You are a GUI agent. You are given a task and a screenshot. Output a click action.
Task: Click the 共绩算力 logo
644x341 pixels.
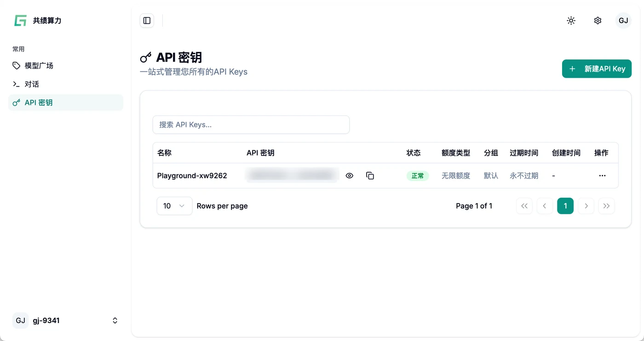tap(38, 21)
